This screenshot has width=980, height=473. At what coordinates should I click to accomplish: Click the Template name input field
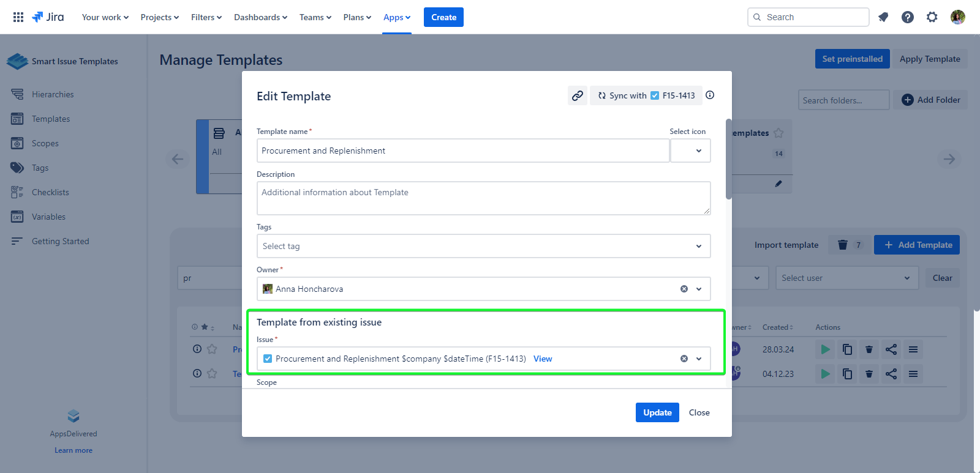pos(462,151)
